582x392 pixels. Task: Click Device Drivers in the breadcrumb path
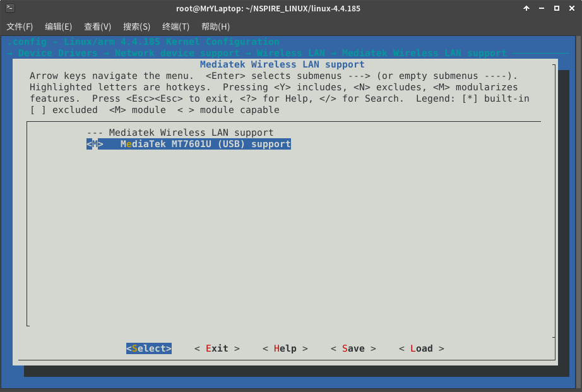58,53
